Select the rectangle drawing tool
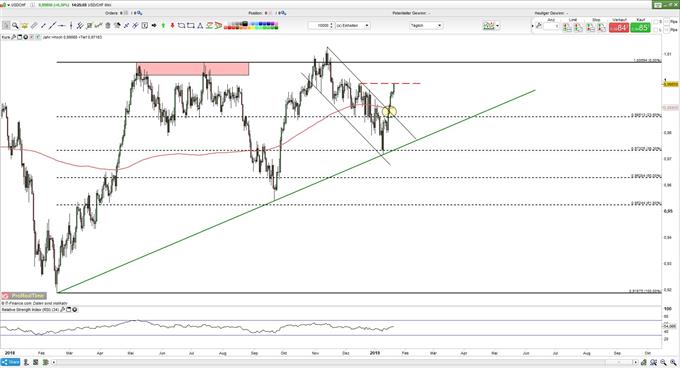680x368 pixels. point(191,26)
